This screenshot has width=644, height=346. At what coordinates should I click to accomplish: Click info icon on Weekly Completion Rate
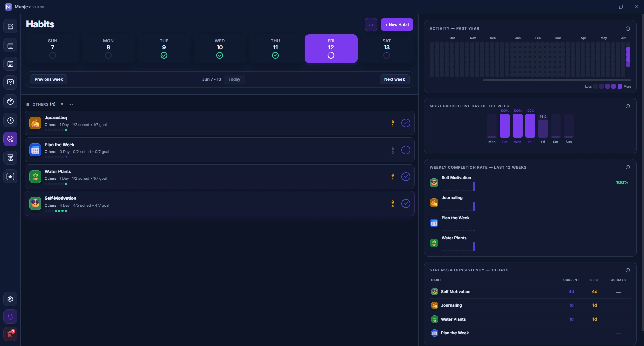628,167
